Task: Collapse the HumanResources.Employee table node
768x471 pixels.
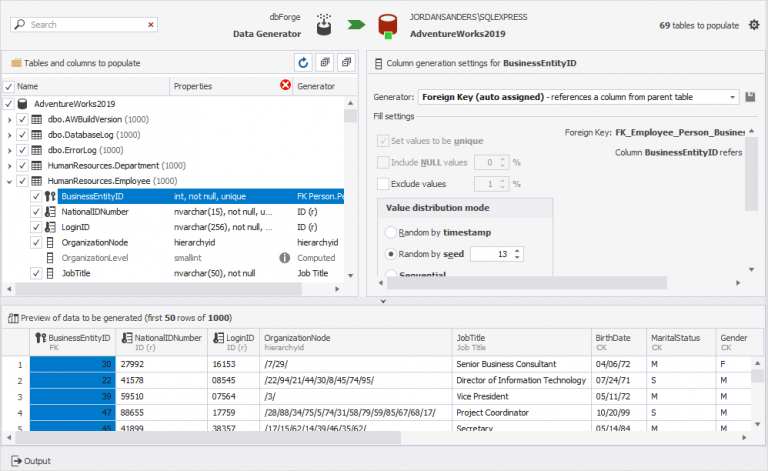Action: [x=9, y=181]
